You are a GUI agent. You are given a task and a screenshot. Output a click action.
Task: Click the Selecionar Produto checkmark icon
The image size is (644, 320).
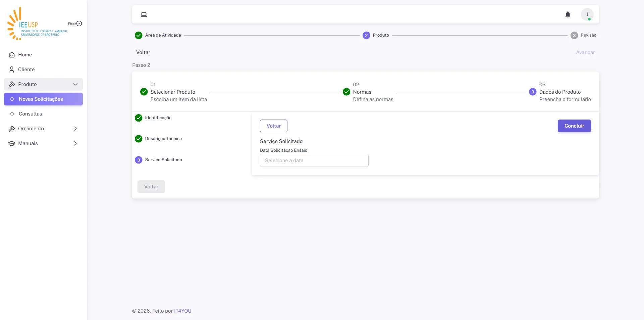[x=144, y=92]
